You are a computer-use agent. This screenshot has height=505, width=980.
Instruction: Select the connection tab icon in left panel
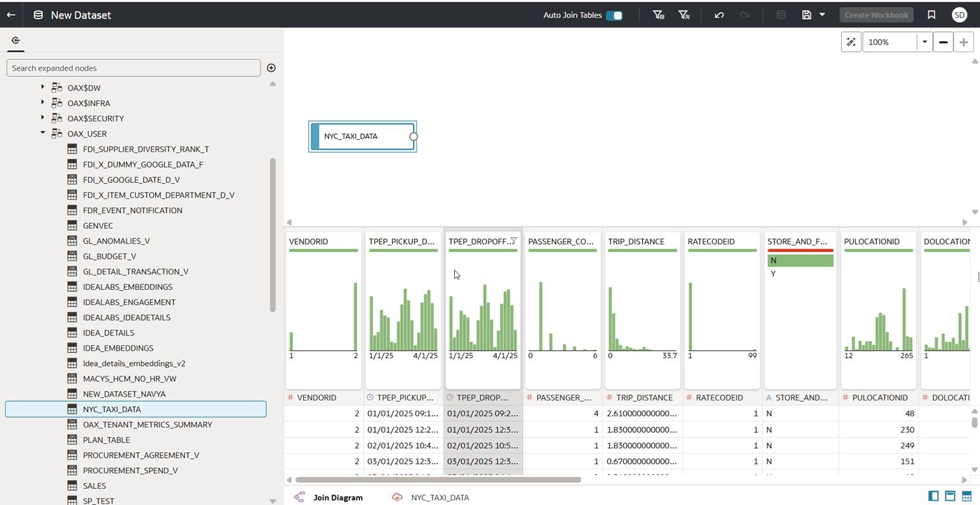tap(15, 40)
